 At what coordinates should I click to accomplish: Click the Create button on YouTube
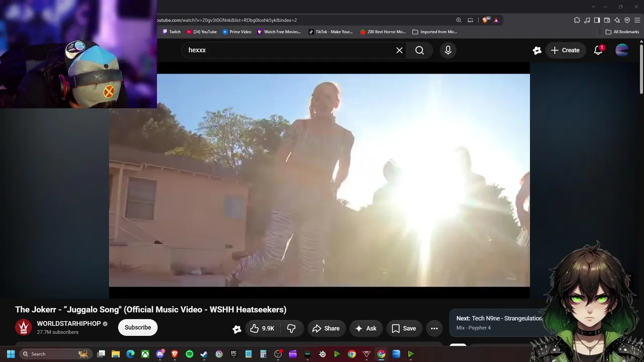coord(565,50)
